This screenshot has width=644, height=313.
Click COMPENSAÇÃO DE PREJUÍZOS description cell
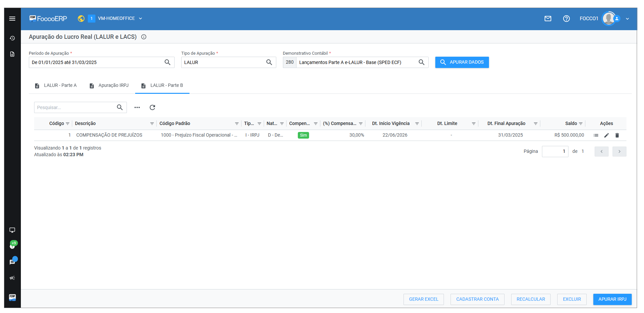point(109,135)
